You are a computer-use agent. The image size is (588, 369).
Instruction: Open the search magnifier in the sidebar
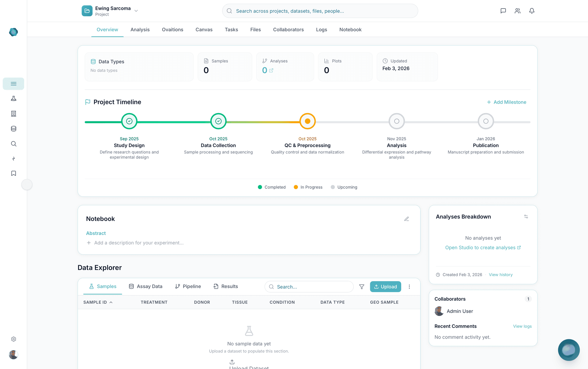point(13,144)
